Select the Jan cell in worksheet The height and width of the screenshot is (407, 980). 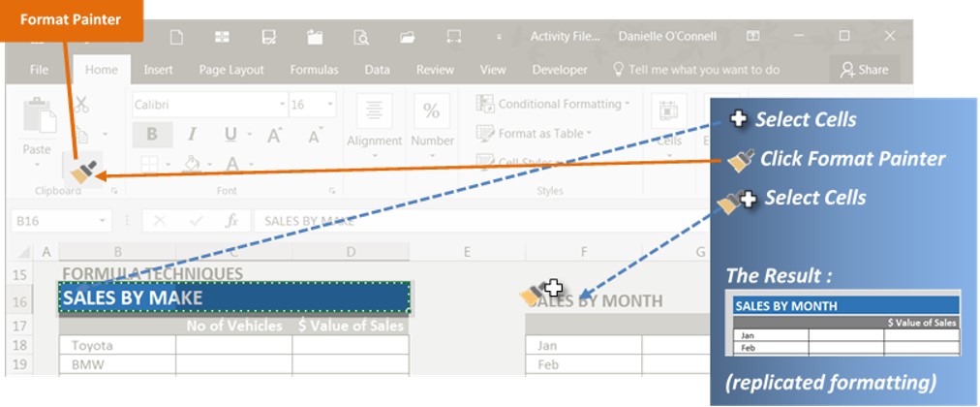point(584,345)
